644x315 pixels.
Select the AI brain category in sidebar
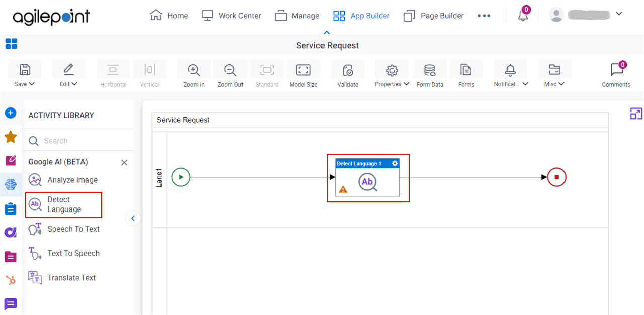(11, 184)
